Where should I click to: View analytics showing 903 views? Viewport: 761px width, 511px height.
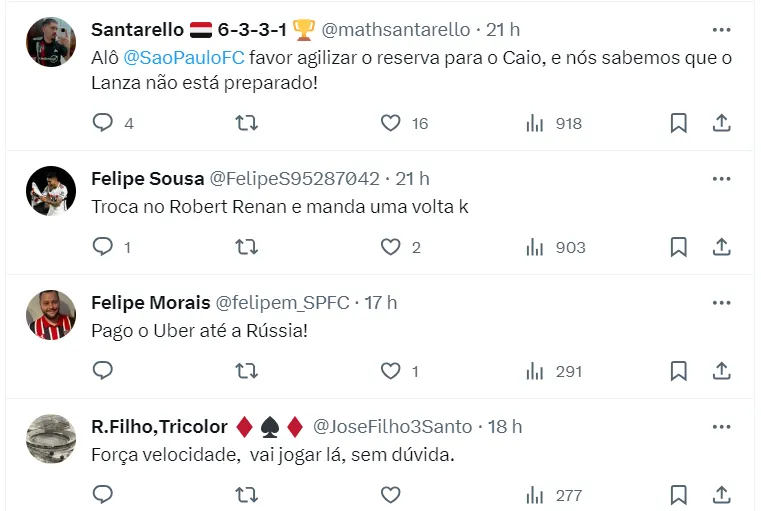[556, 247]
